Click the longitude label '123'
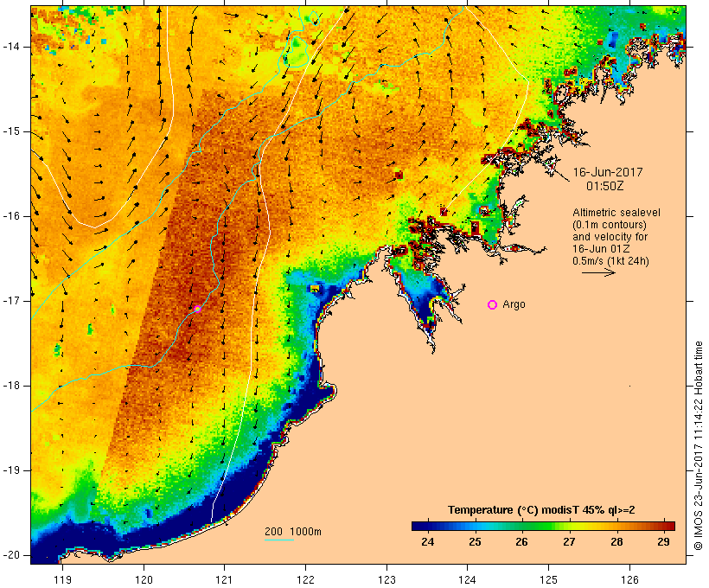709x588 pixels. click(x=386, y=579)
